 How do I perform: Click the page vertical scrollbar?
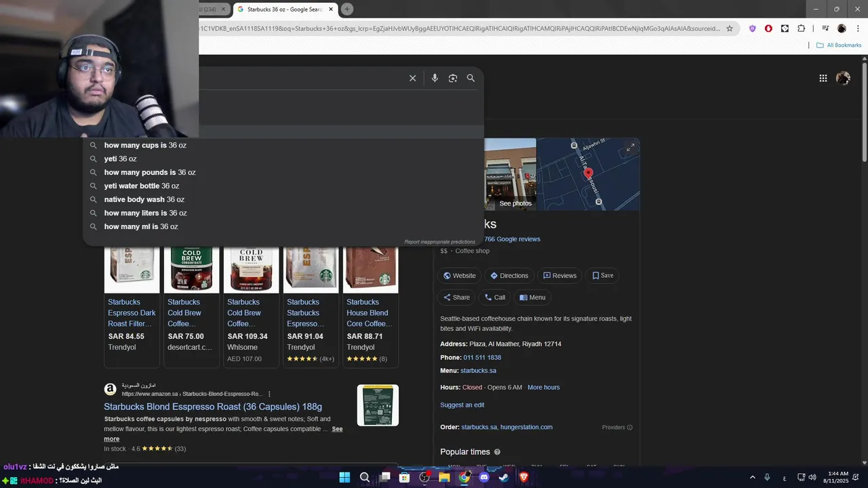pyautogui.click(x=864, y=112)
